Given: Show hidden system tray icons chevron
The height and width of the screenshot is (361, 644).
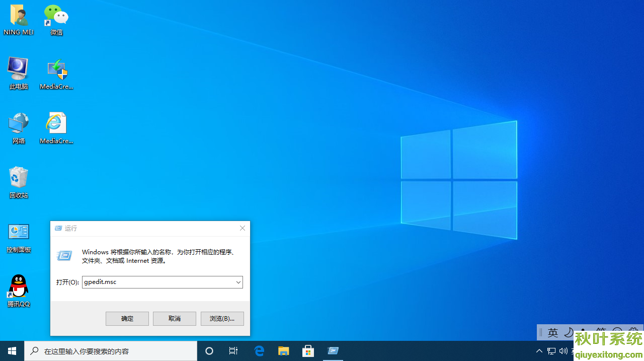Looking at the screenshot, I should (x=539, y=351).
